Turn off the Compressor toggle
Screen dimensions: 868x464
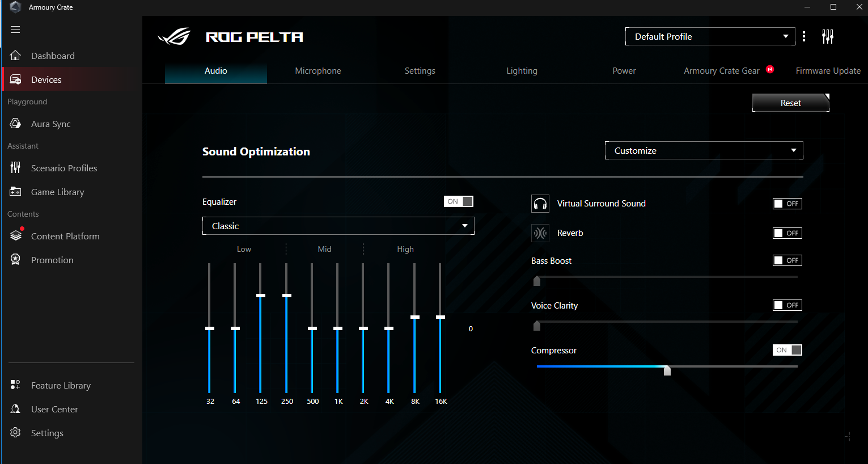pos(787,350)
